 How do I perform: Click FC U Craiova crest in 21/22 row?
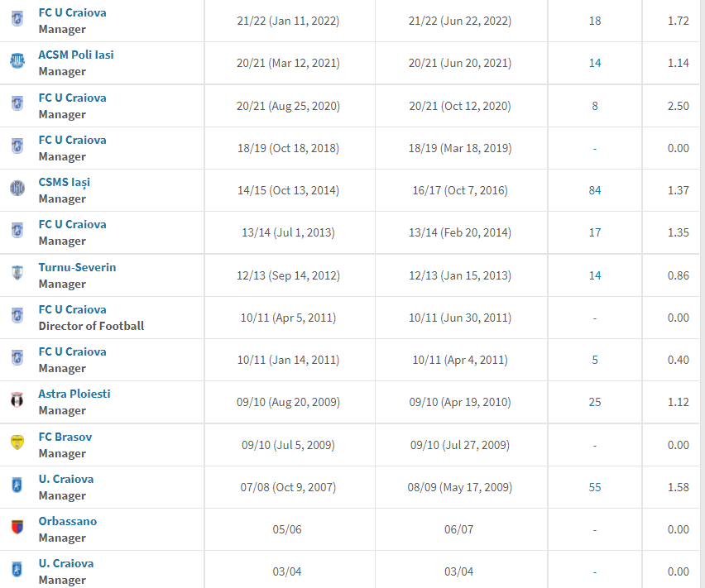17,19
